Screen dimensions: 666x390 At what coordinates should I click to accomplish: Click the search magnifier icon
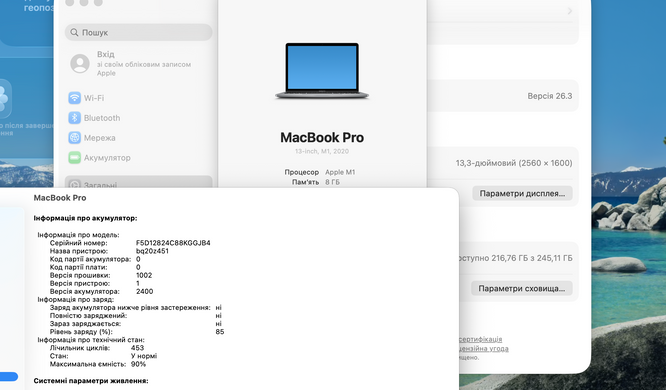(x=74, y=32)
